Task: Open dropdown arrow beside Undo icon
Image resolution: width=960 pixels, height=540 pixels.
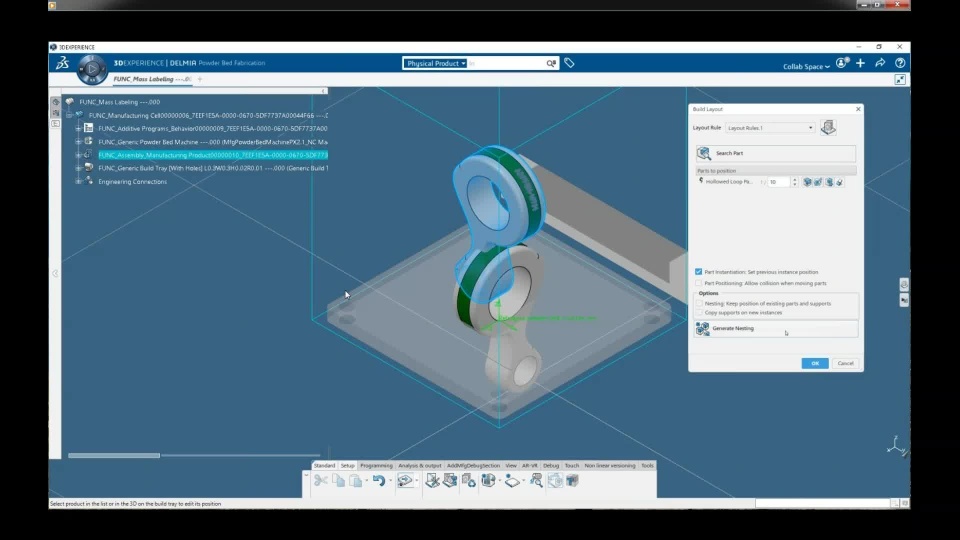Action: point(391,481)
